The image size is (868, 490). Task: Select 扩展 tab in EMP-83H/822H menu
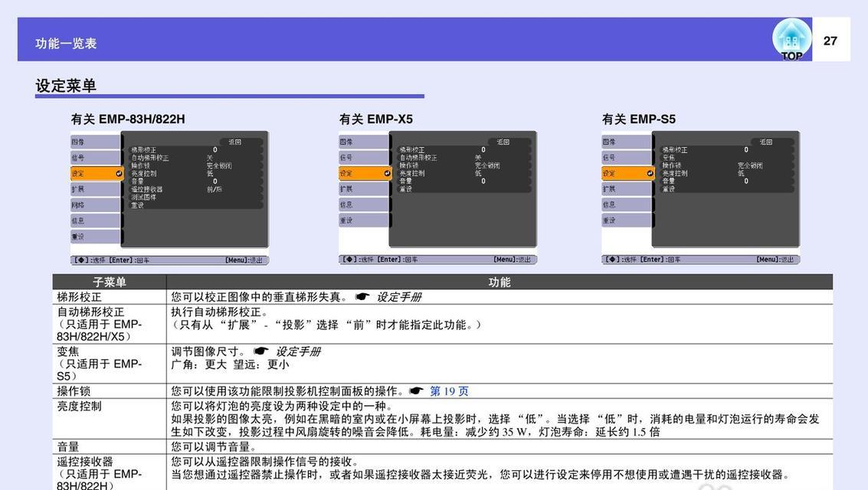95,189
